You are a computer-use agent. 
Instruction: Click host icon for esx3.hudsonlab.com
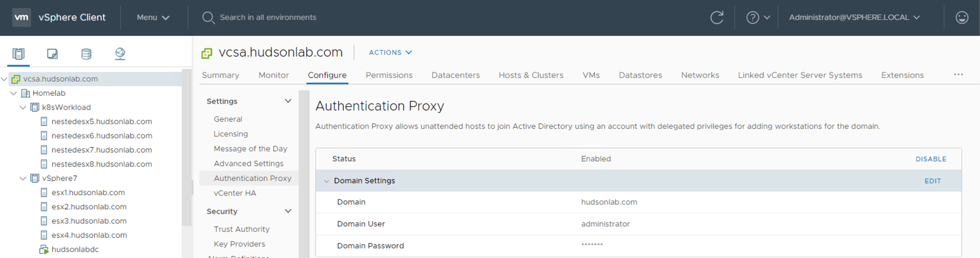tap(44, 221)
